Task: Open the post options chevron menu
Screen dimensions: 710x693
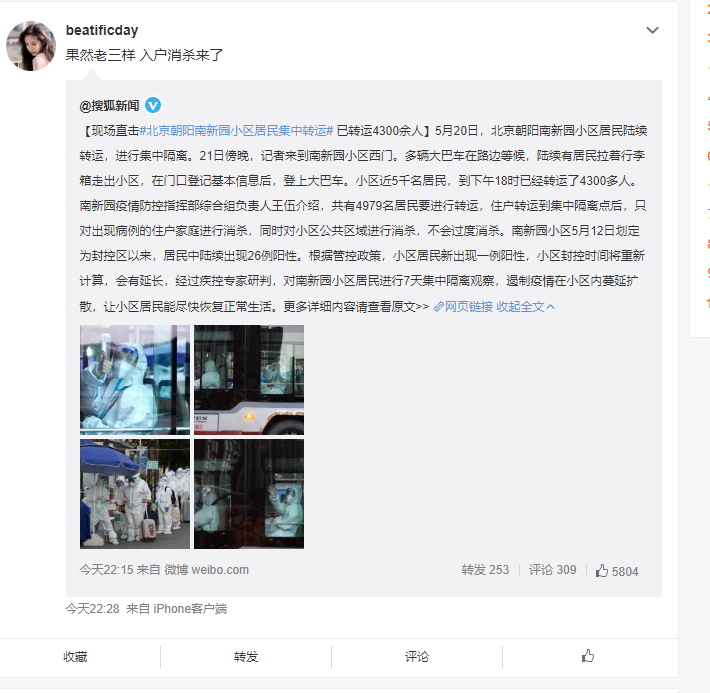Action: click(652, 30)
